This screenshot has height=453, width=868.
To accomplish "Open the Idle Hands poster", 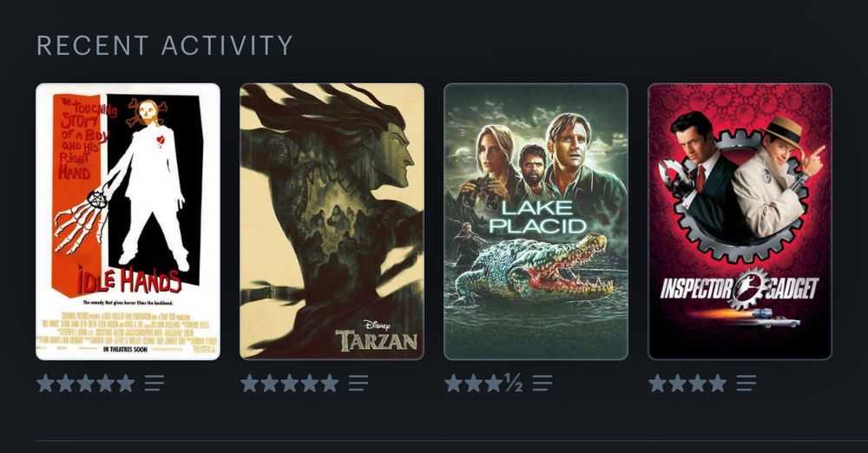I will tap(128, 221).
